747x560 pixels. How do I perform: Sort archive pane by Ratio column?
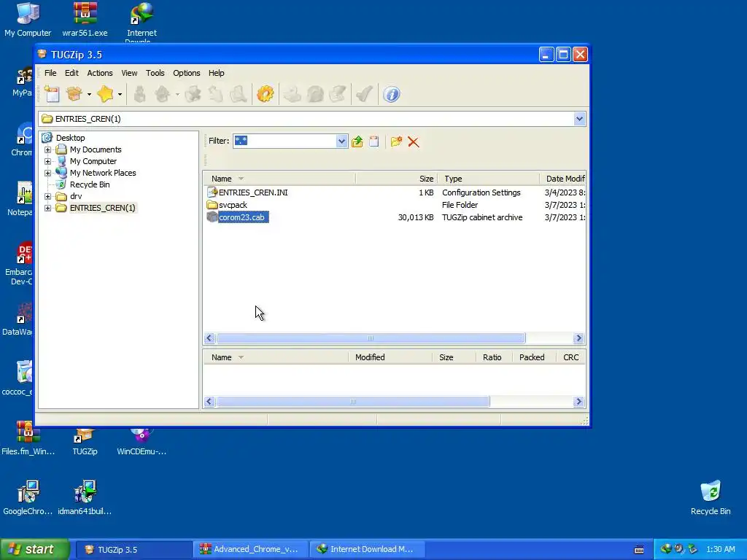(494, 357)
